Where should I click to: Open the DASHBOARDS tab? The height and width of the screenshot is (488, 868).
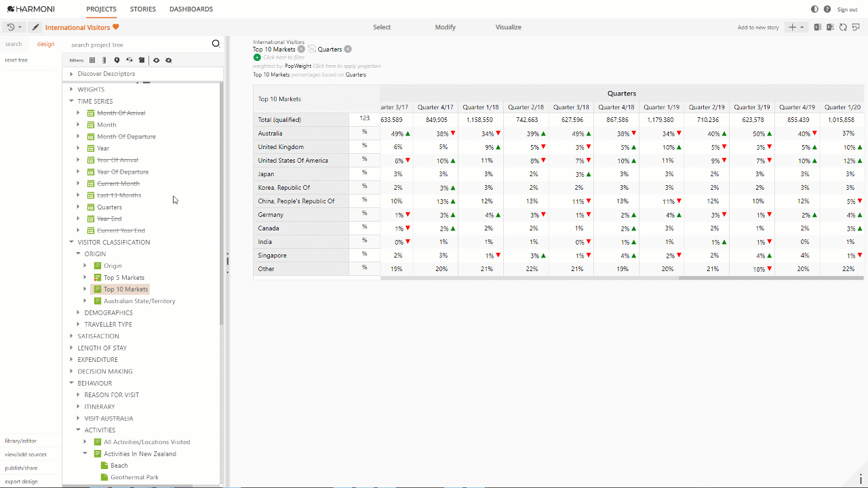191,9
